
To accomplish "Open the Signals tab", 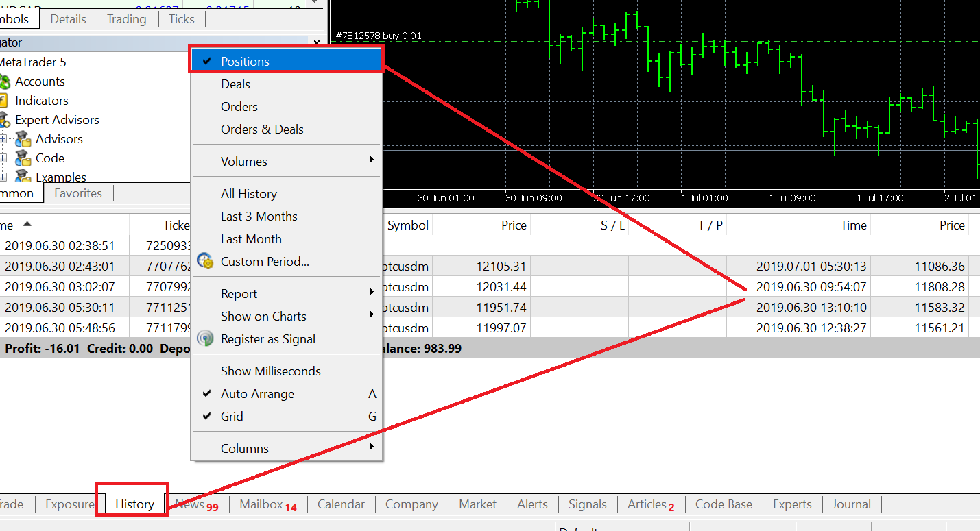I will tap(588, 504).
